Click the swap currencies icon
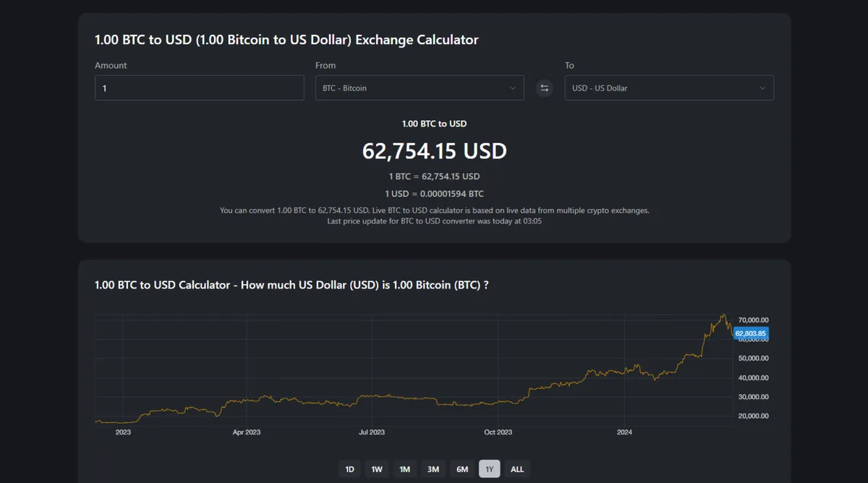The height and width of the screenshot is (483, 868). (544, 87)
